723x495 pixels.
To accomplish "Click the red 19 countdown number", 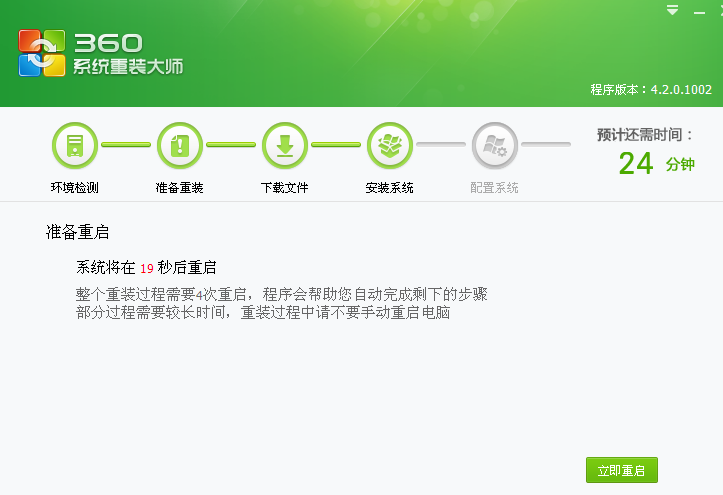I will pyautogui.click(x=146, y=268).
